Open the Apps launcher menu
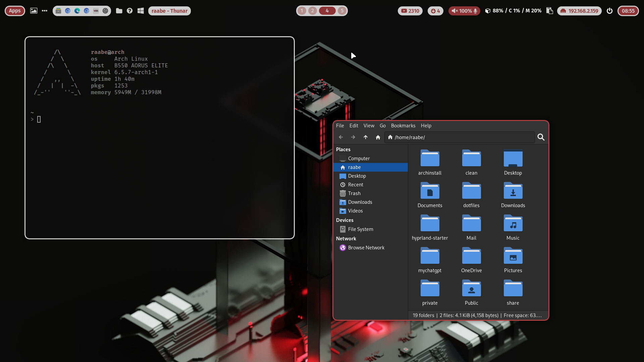The width and height of the screenshot is (644, 362). click(15, 11)
